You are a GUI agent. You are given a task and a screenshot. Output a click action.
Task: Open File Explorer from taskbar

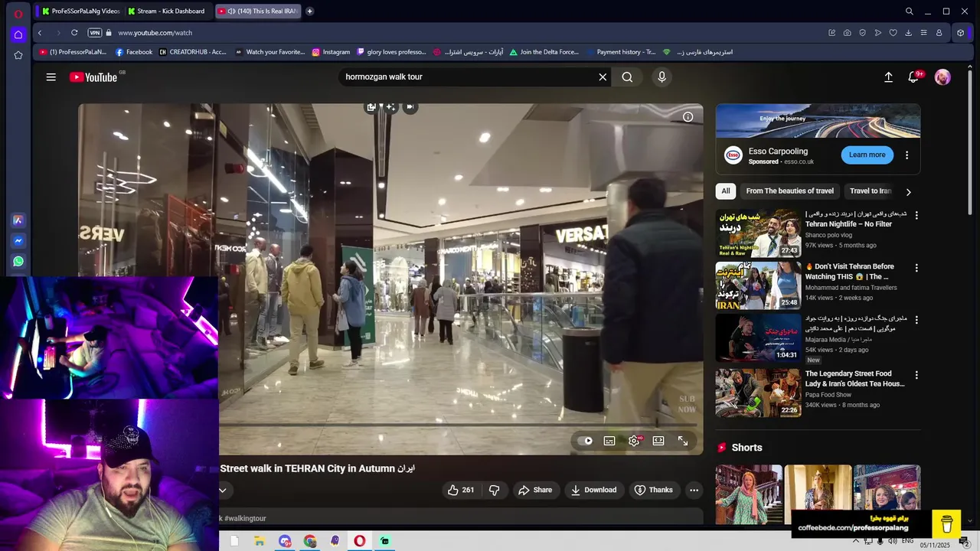260,541
